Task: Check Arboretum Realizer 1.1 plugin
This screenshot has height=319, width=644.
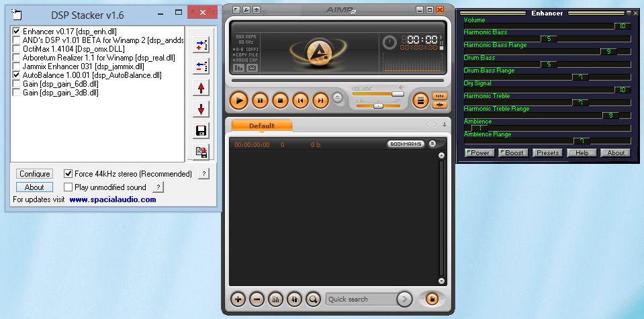Action: coord(16,58)
